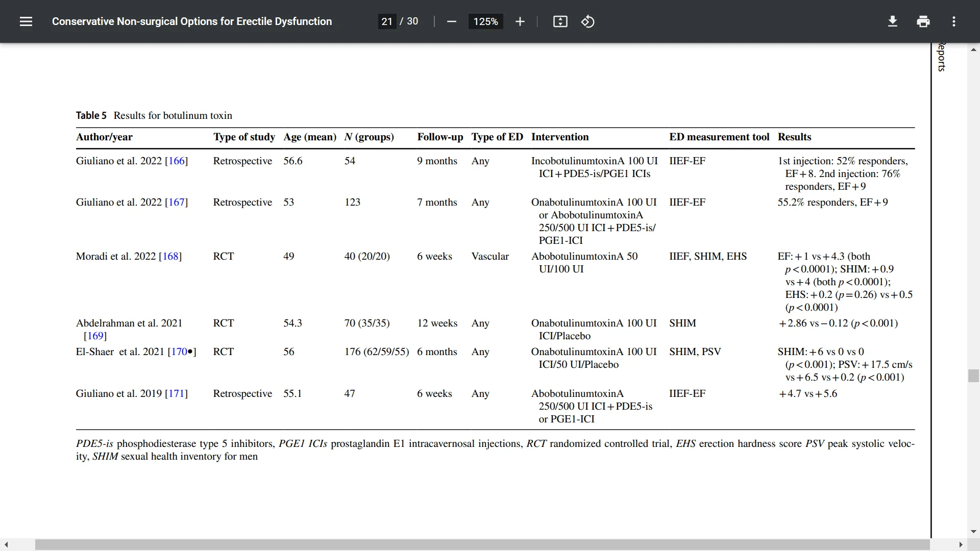Viewport: 980px width, 551px height.
Task: Click the 'Author/year' column header
Action: (104, 137)
